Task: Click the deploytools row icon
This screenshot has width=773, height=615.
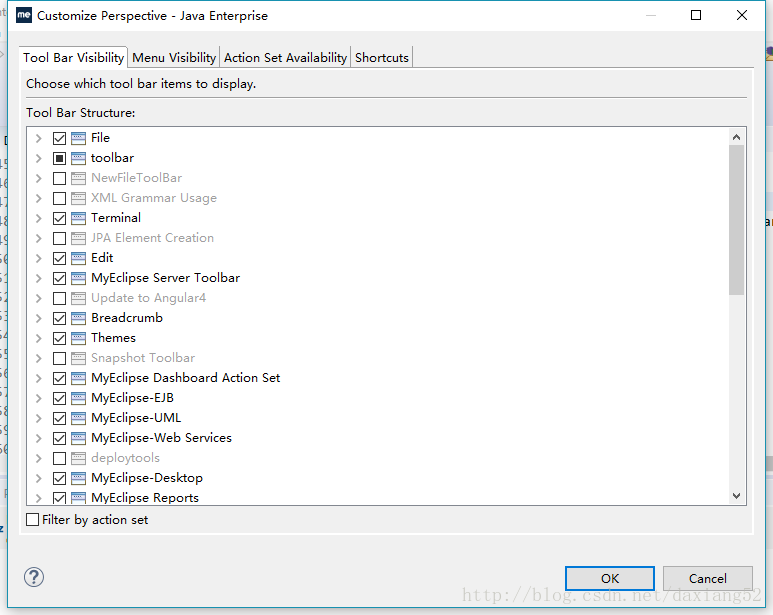Action: [x=78, y=458]
